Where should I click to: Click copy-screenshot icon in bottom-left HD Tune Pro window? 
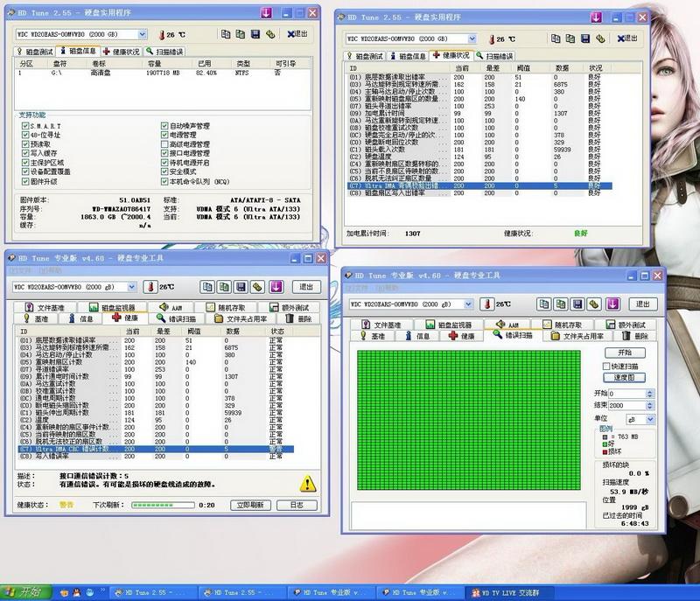[224, 286]
